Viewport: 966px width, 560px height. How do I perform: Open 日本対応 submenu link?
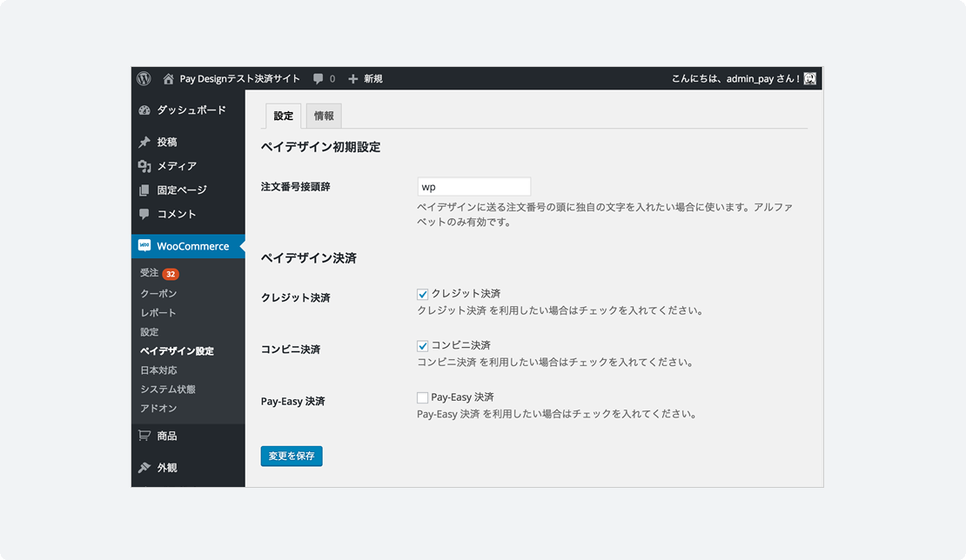coord(158,370)
